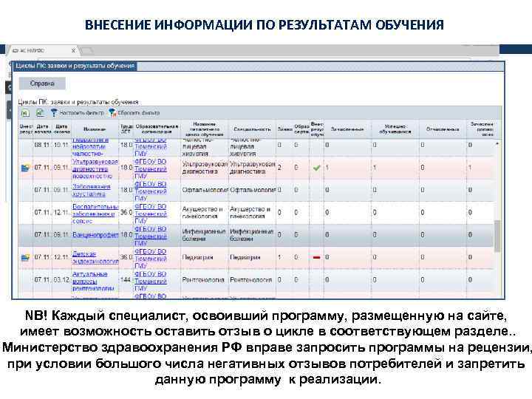Select Акушерство и гинекология in the Специальность column
Viewport: 532px width, 399px height.
(250, 212)
